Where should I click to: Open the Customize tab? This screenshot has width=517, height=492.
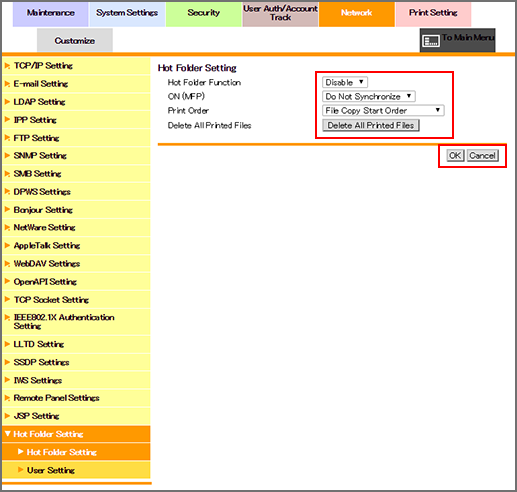pyautogui.click(x=75, y=40)
